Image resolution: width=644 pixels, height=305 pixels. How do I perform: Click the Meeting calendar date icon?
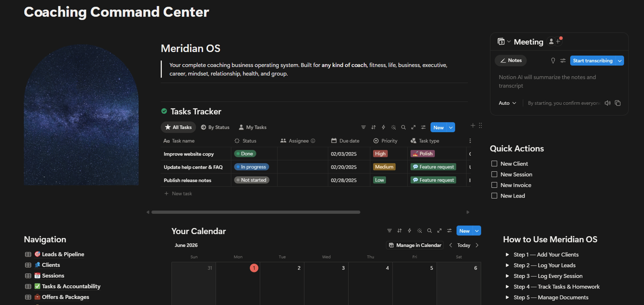click(501, 42)
